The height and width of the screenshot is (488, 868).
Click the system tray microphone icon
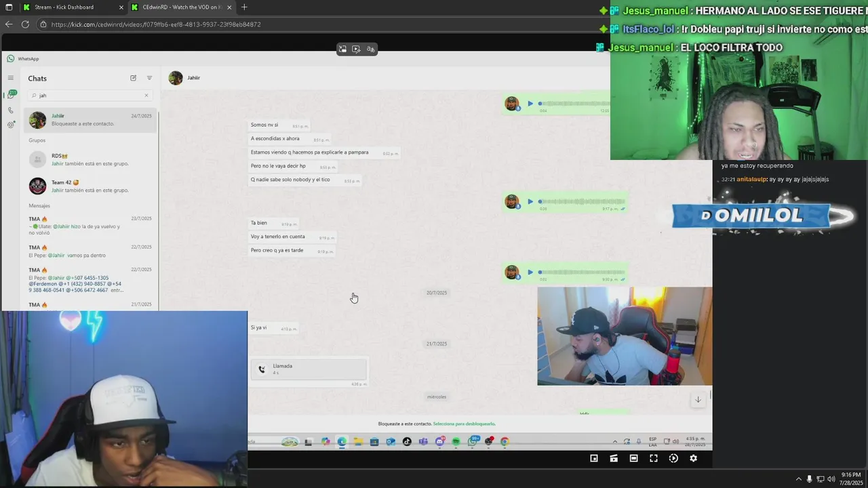click(809, 479)
